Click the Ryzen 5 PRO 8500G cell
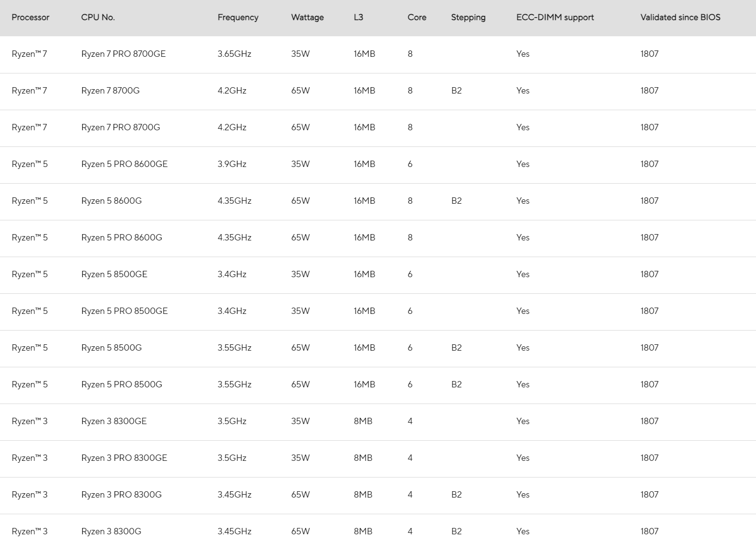Image resolution: width=756 pixels, height=549 pixels. click(x=121, y=384)
